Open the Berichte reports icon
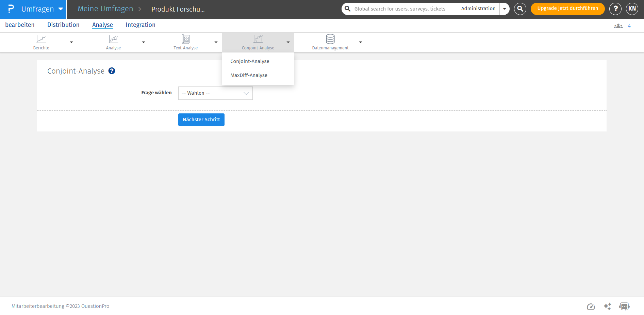This screenshot has height=315, width=644. 41,39
